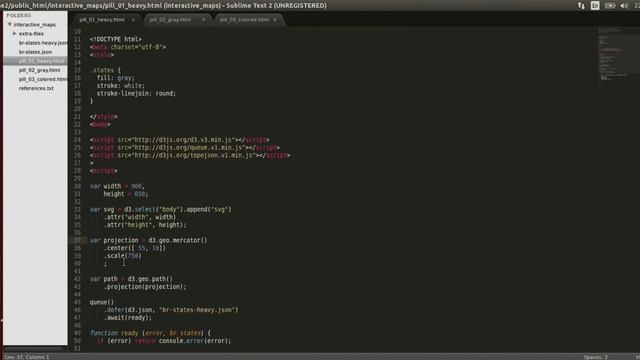Click the Sublime Text window title bar text
The height and width of the screenshot is (360, 640).
tap(163, 5)
